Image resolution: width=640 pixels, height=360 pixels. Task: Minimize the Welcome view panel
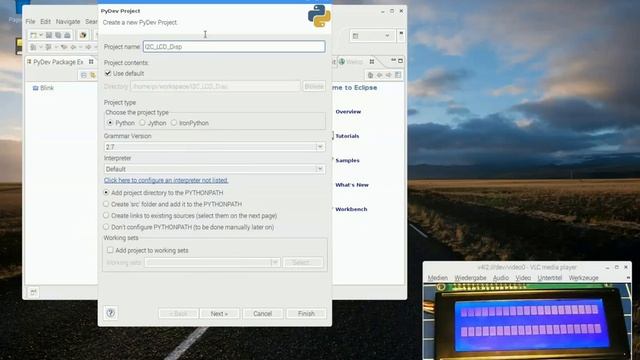click(x=393, y=60)
